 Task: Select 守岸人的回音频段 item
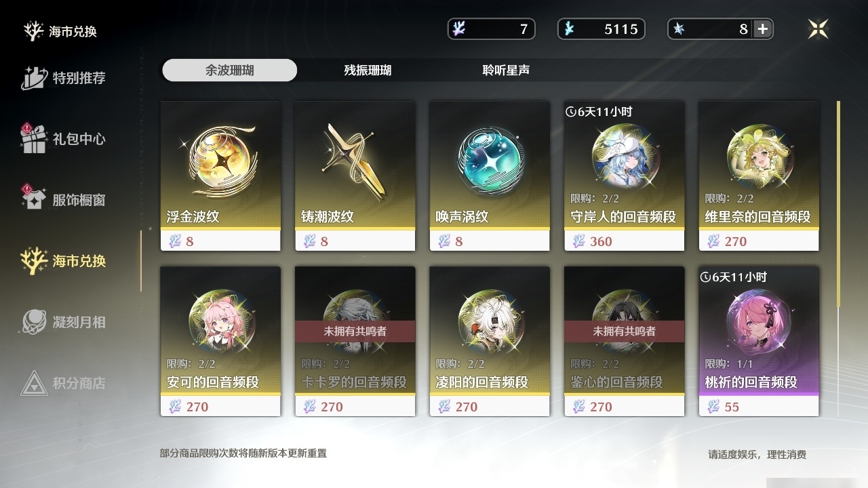tap(624, 176)
